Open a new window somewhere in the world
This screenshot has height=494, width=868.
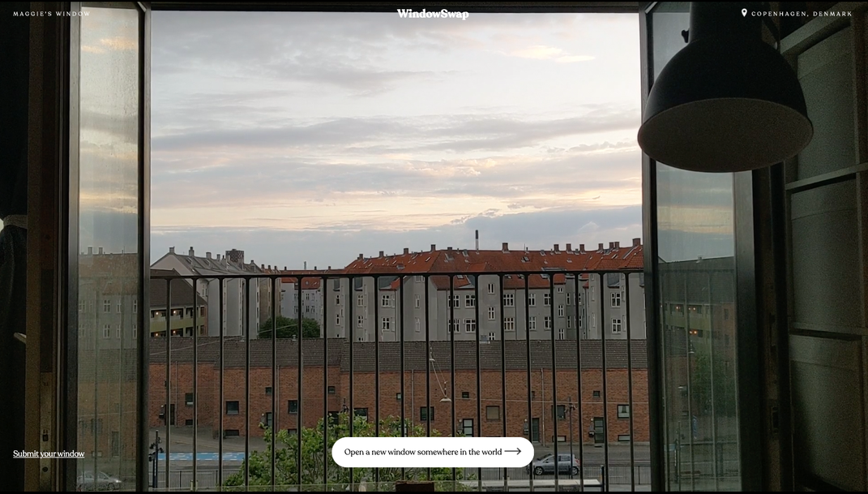[433, 452]
